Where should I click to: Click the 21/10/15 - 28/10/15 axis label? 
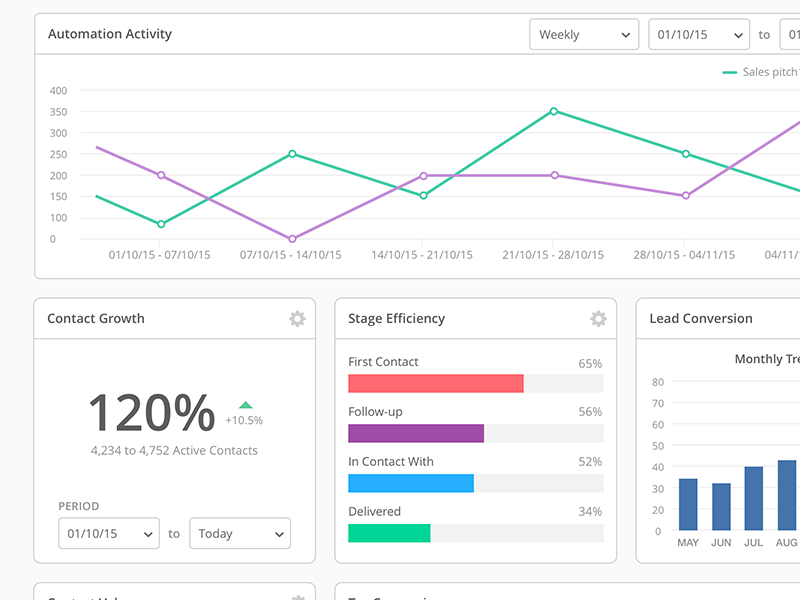tap(553, 255)
